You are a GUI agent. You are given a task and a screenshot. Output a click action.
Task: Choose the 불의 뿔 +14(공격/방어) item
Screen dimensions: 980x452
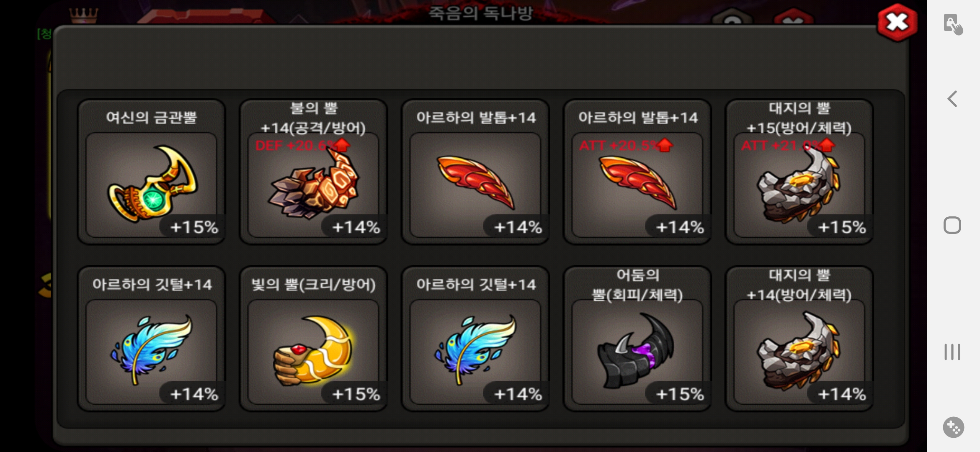[x=313, y=172]
